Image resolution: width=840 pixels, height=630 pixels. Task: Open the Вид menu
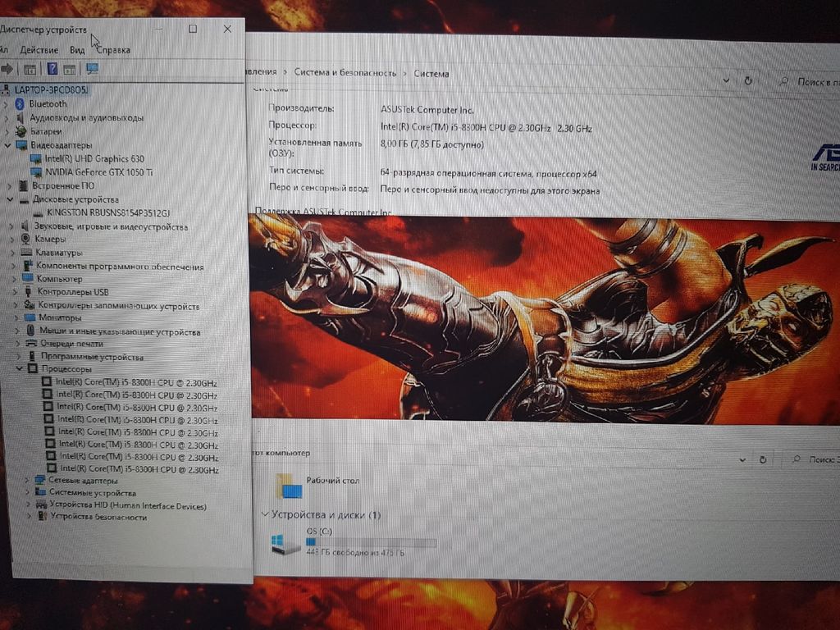(77, 50)
